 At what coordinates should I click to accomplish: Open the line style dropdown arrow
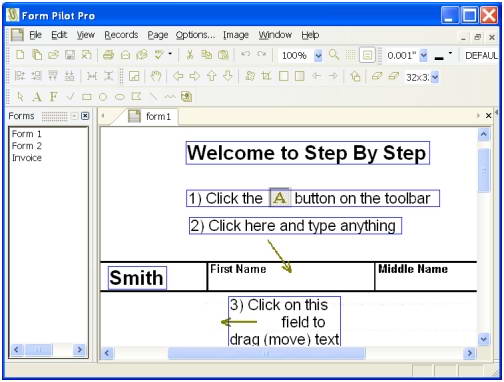451,53
